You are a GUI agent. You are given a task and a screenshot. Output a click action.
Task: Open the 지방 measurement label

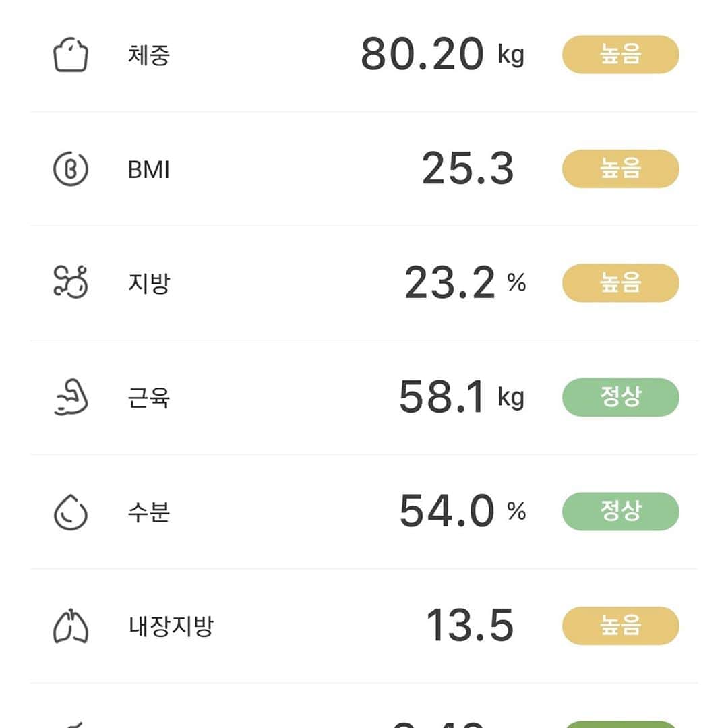[x=149, y=283]
